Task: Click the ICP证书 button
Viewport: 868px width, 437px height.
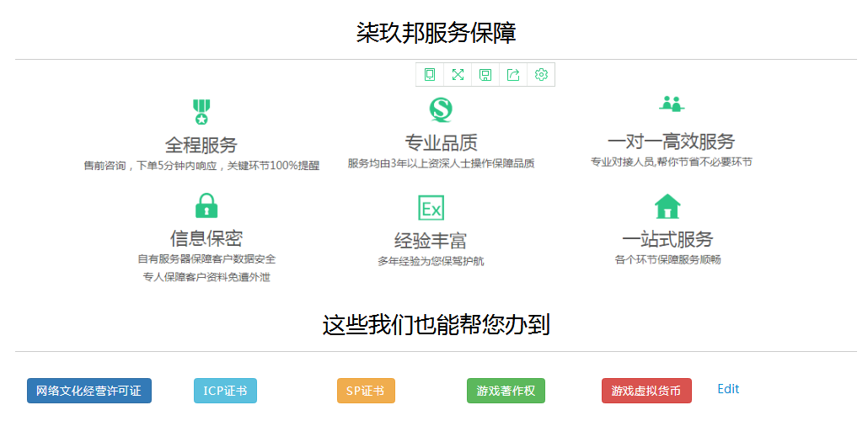Action: point(225,391)
